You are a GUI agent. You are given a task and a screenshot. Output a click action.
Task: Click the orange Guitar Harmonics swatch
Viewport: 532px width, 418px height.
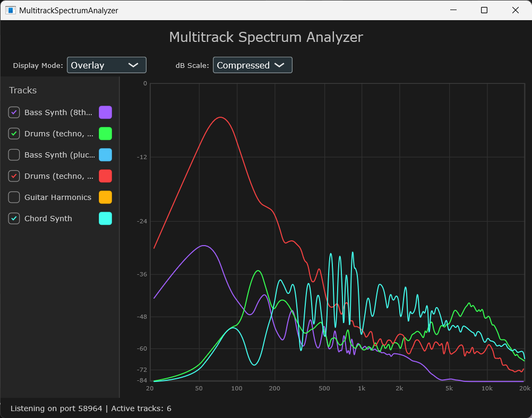[105, 197]
